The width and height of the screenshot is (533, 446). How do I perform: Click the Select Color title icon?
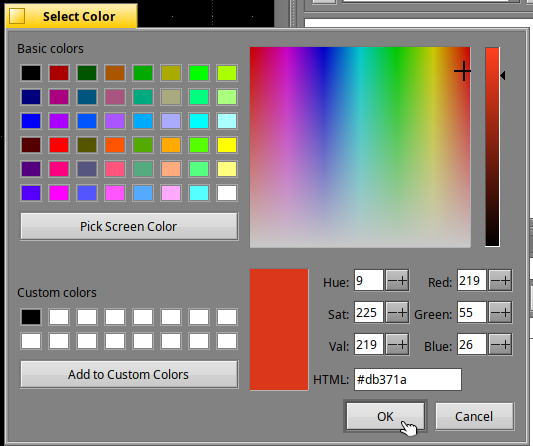pyautogui.click(x=17, y=16)
